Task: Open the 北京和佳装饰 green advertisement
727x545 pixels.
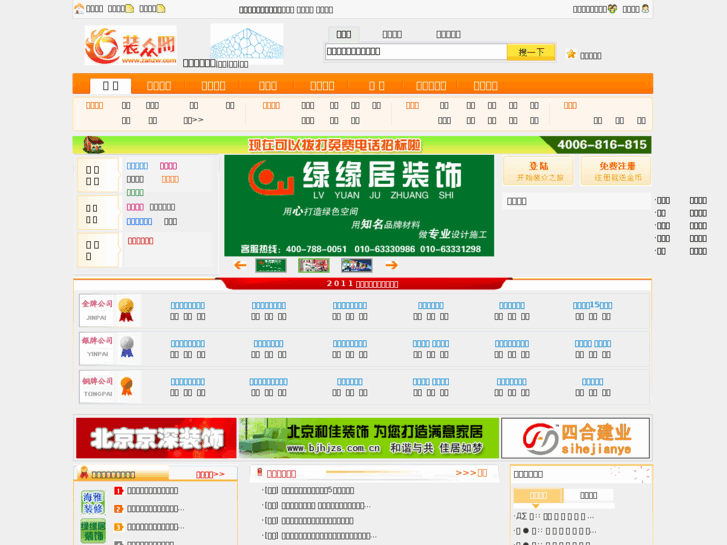Action: pos(369,438)
